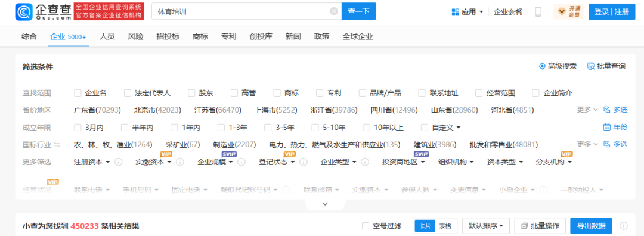Toggle the 空号过滤 checkbox
The image size is (644, 236).
(365, 226)
